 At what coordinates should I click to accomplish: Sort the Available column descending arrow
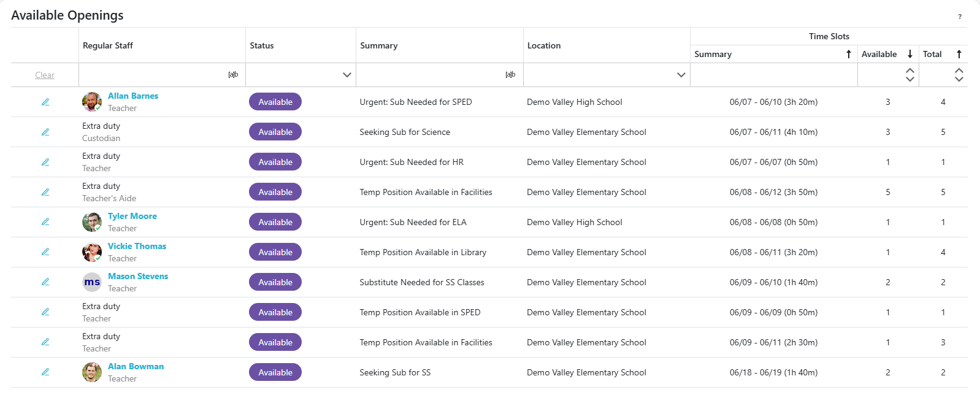[910, 54]
